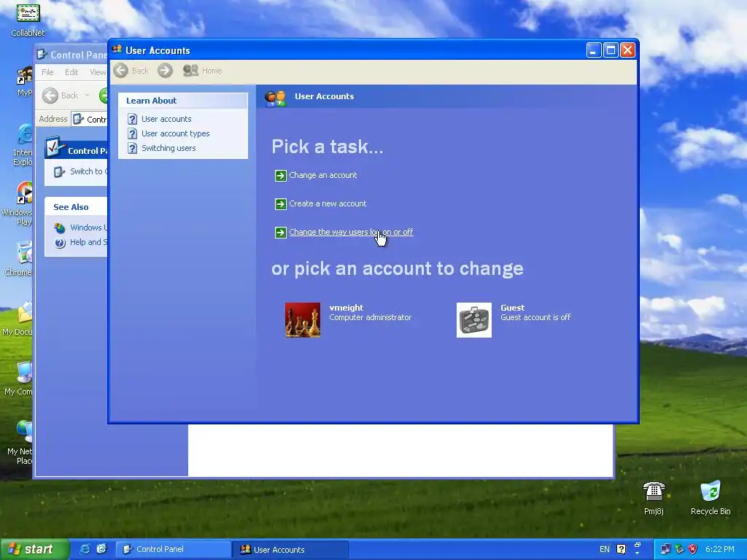
Task: Open the File menu in Control Panel window
Action: pyautogui.click(x=47, y=72)
